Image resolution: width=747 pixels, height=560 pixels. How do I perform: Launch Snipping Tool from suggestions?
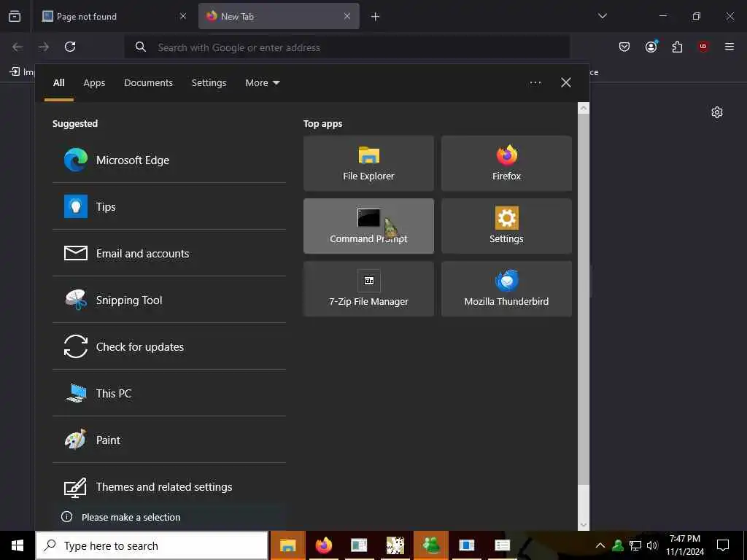point(169,300)
